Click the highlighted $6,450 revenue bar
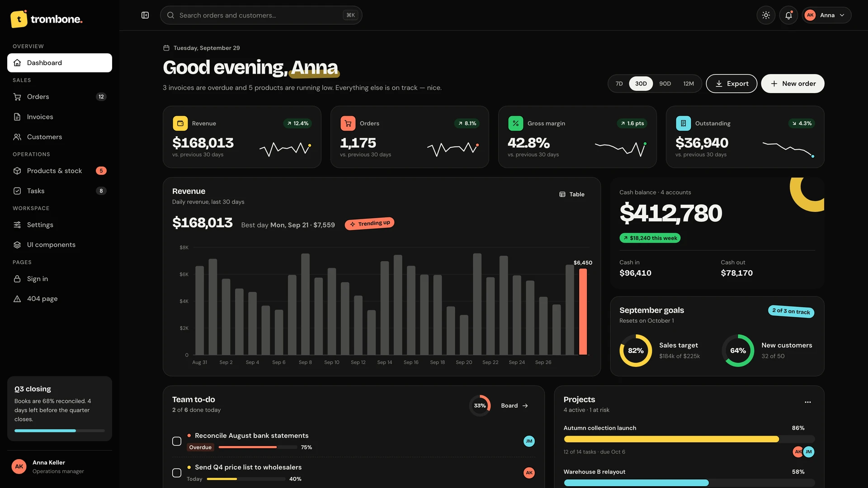This screenshot has width=868, height=488. click(583, 312)
